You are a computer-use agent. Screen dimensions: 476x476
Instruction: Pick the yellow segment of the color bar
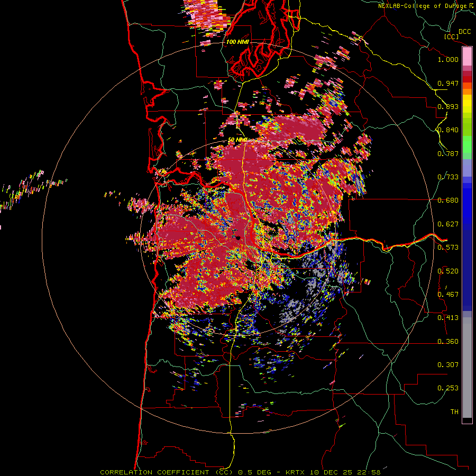467,104
